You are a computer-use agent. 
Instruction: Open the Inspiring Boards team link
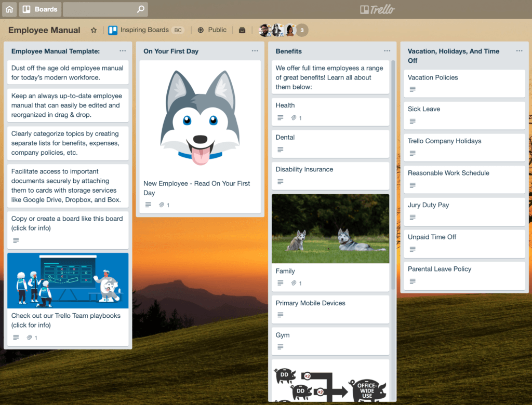pyautogui.click(x=138, y=30)
